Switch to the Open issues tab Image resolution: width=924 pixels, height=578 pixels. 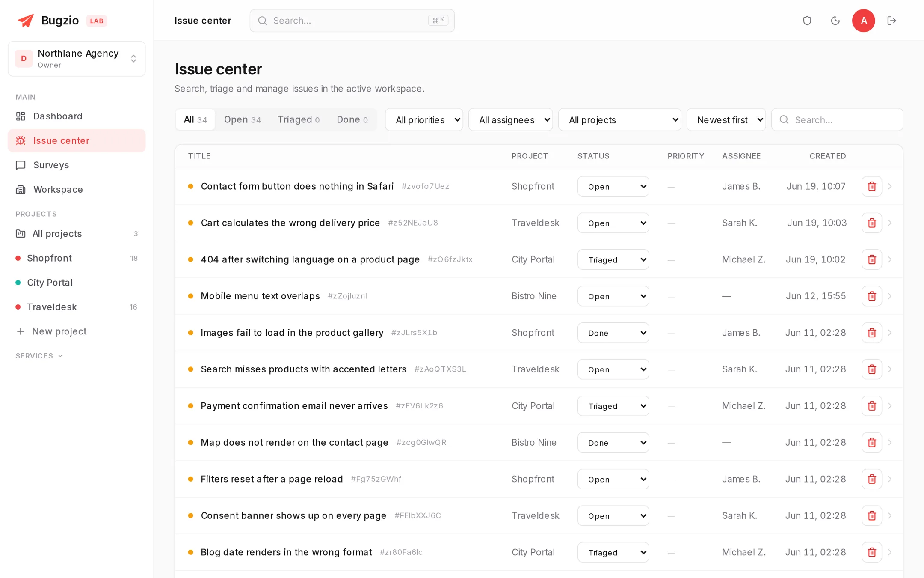[x=242, y=120]
